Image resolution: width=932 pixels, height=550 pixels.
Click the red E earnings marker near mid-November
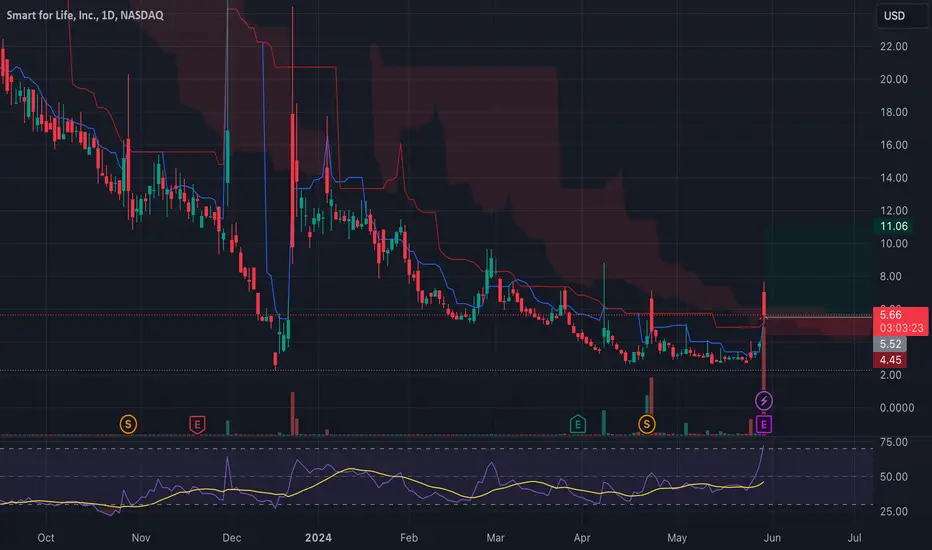(x=197, y=425)
